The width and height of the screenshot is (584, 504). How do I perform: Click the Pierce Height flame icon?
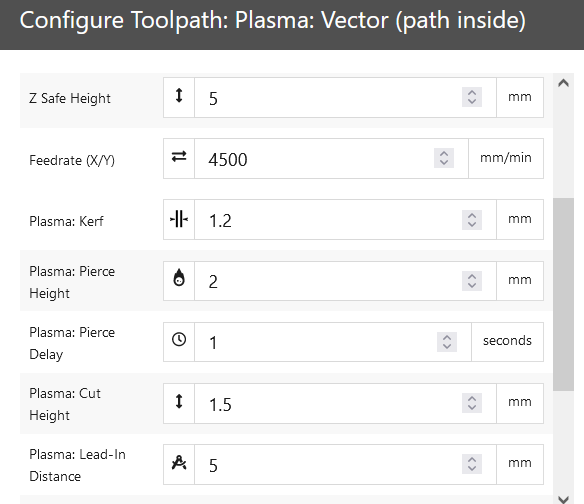[179, 278]
